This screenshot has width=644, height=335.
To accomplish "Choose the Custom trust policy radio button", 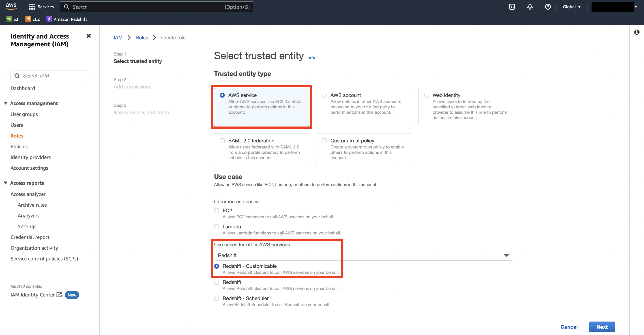I will (324, 141).
